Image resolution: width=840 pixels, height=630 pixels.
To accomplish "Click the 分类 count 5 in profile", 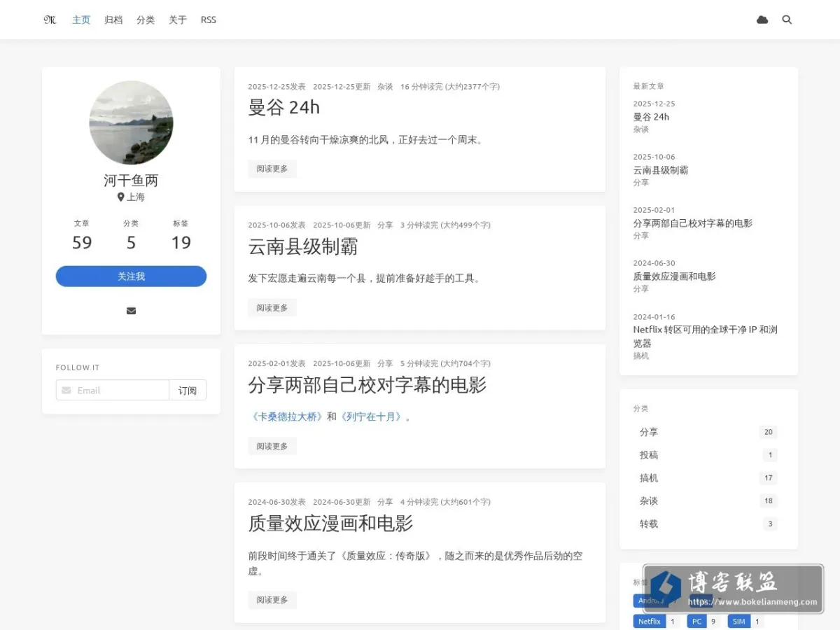I will coord(131,242).
